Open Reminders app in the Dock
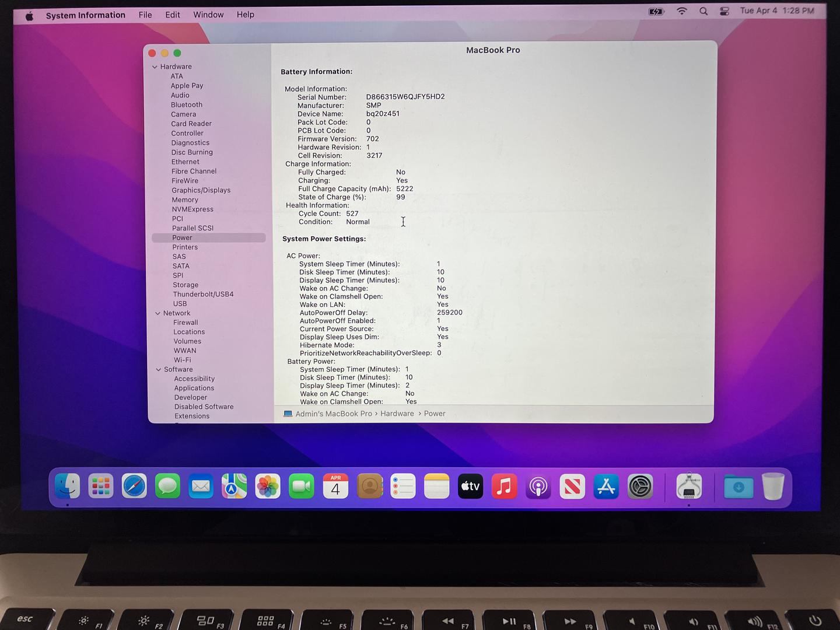The width and height of the screenshot is (840, 630). (403, 486)
